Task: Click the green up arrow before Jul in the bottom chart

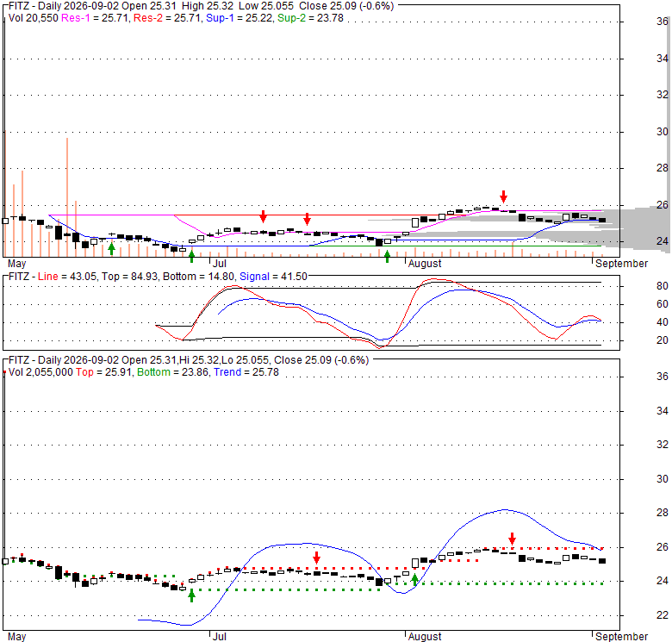Action: 191,595
